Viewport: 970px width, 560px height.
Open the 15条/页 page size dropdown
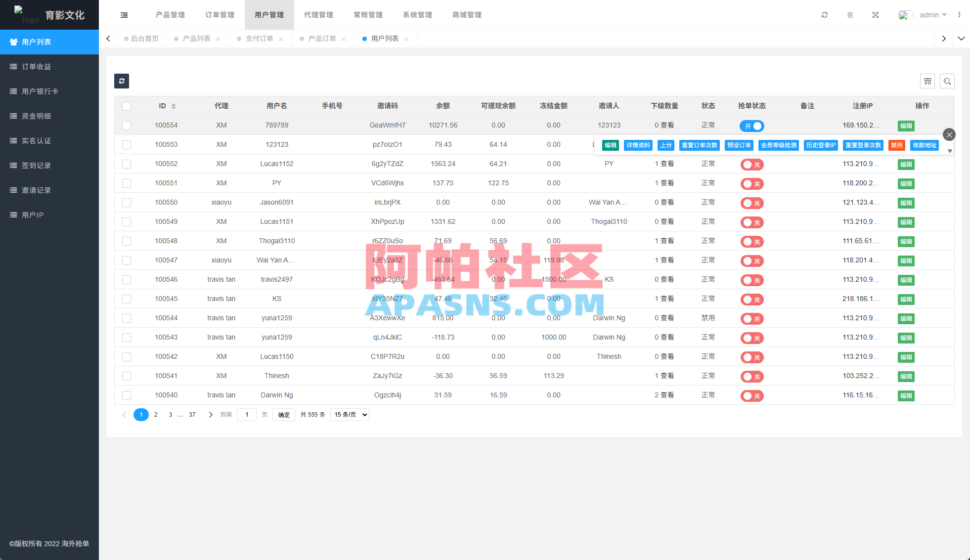coord(350,415)
